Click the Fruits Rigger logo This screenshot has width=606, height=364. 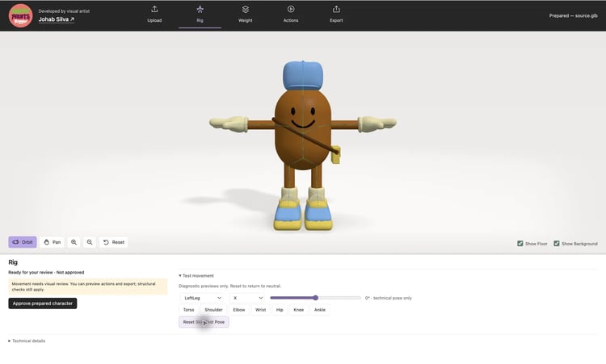pos(20,16)
